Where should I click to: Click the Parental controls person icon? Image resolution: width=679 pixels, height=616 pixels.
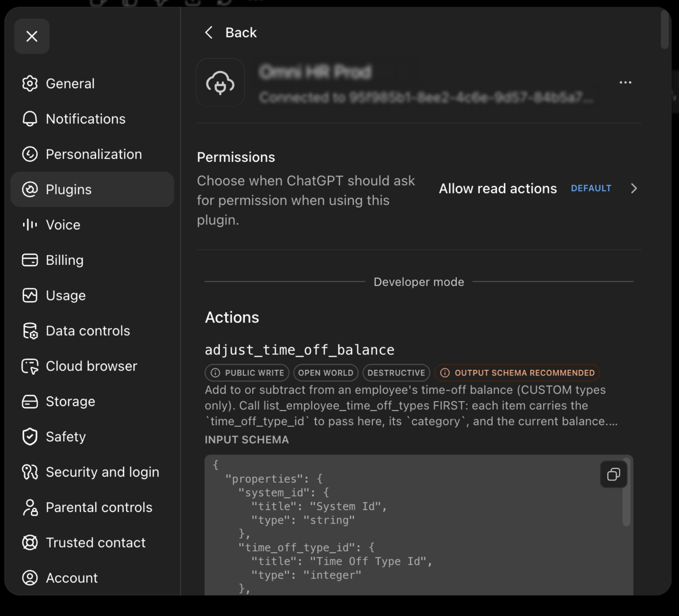30,507
